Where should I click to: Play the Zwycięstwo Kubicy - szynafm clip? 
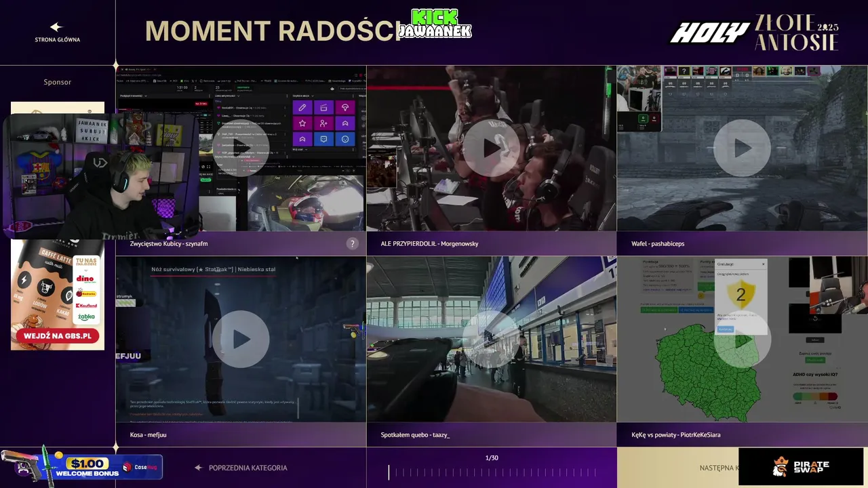(x=241, y=148)
